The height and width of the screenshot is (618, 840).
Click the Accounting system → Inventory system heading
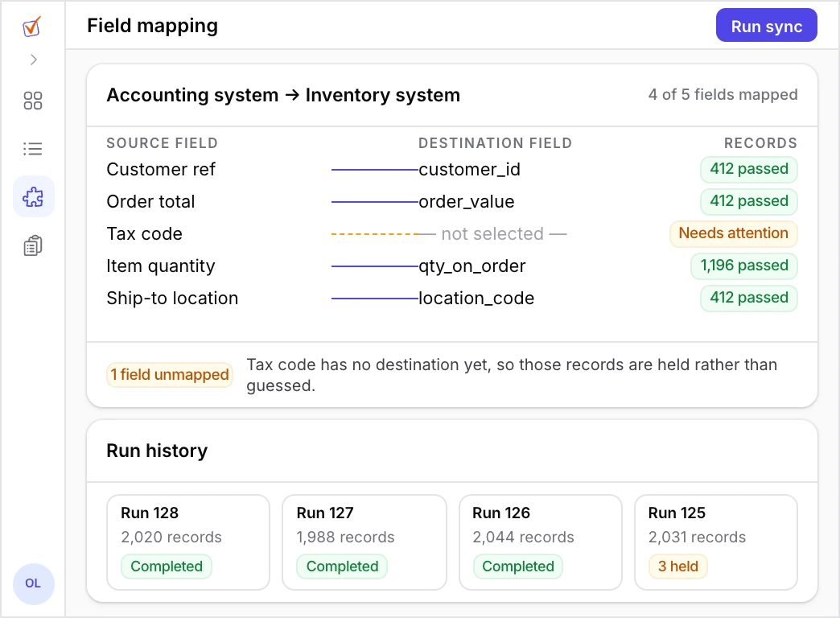click(x=283, y=96)
